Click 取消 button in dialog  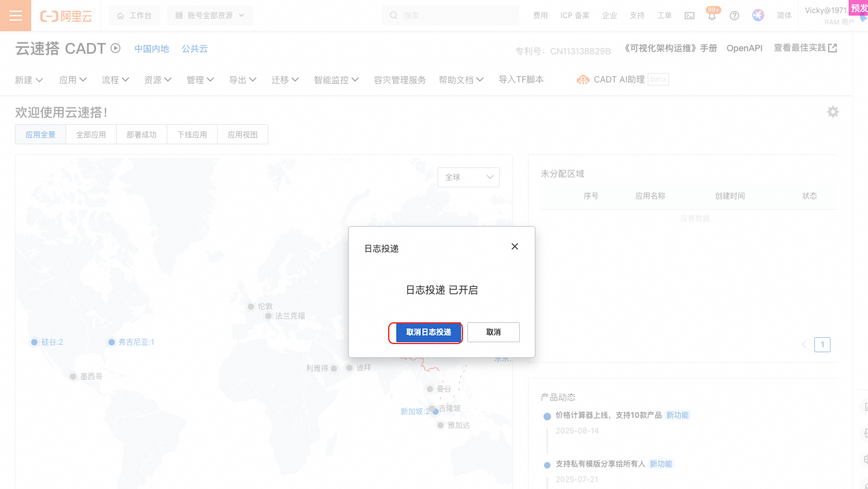[x=494, y=332]
